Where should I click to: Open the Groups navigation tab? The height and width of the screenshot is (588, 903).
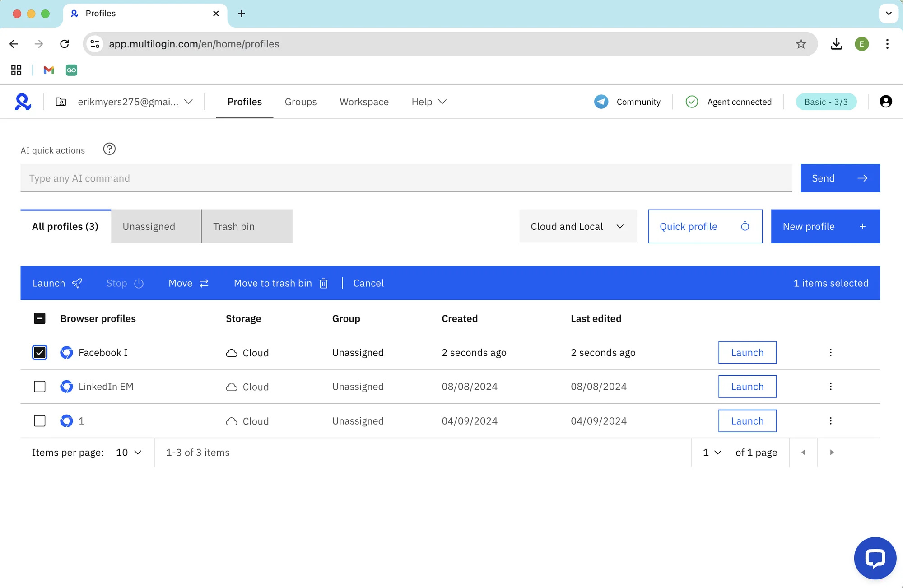(x=301, y=102)
